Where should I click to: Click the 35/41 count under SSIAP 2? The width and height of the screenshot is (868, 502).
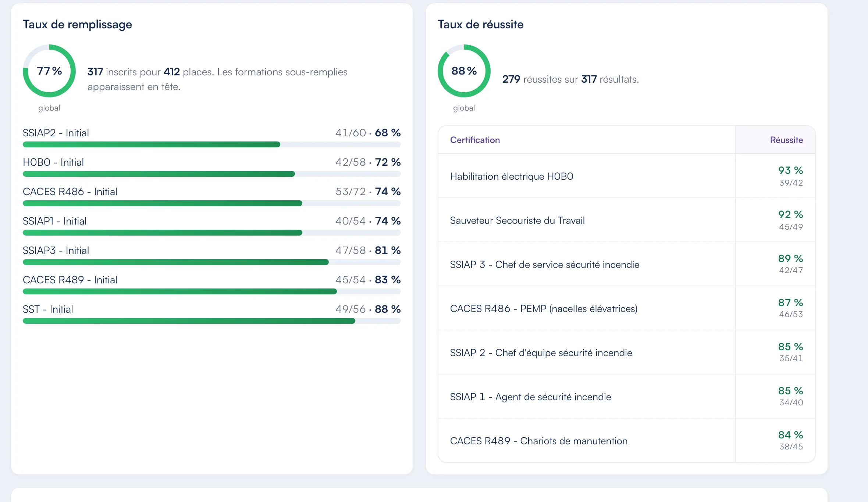point(791,358)
